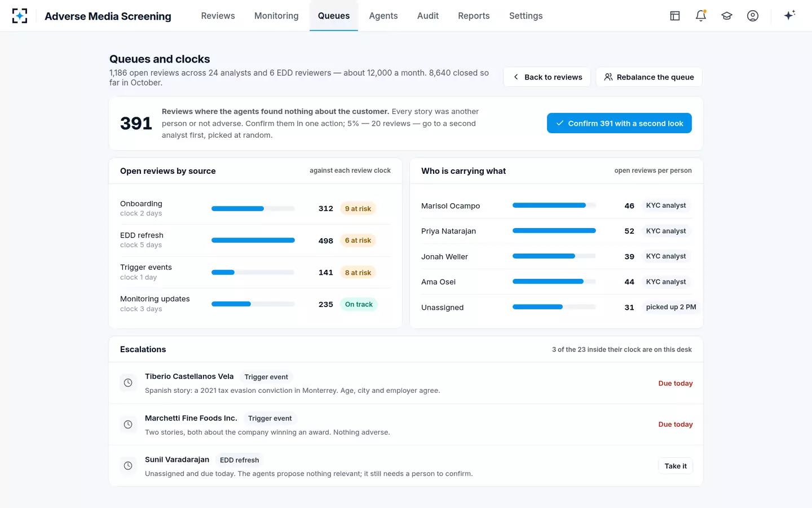Image resolution: width=812 pixels, height=508 pixels.
Task: Select the EDD refresh source label
Action: point(142,235)
